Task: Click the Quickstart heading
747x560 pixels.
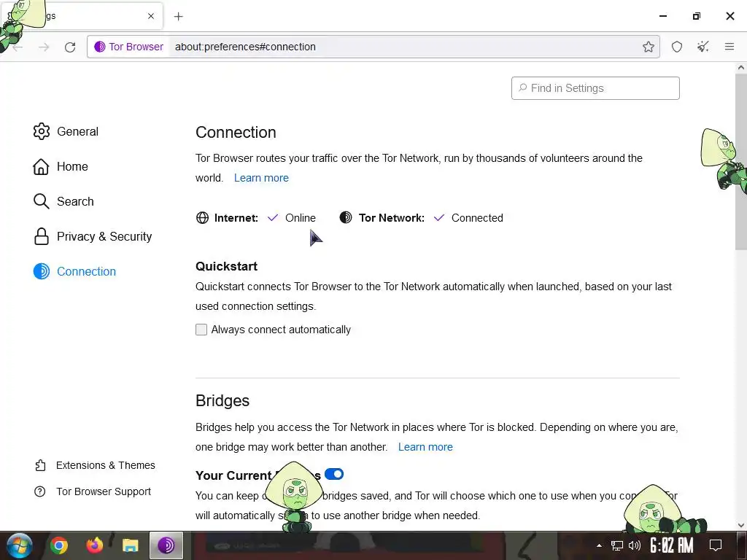Action: [x=226, y=266]
